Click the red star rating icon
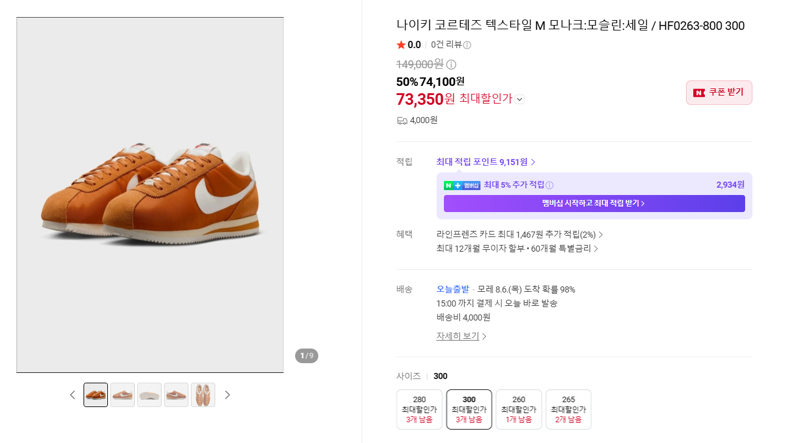The image size is (800, 443). [401, 45]
